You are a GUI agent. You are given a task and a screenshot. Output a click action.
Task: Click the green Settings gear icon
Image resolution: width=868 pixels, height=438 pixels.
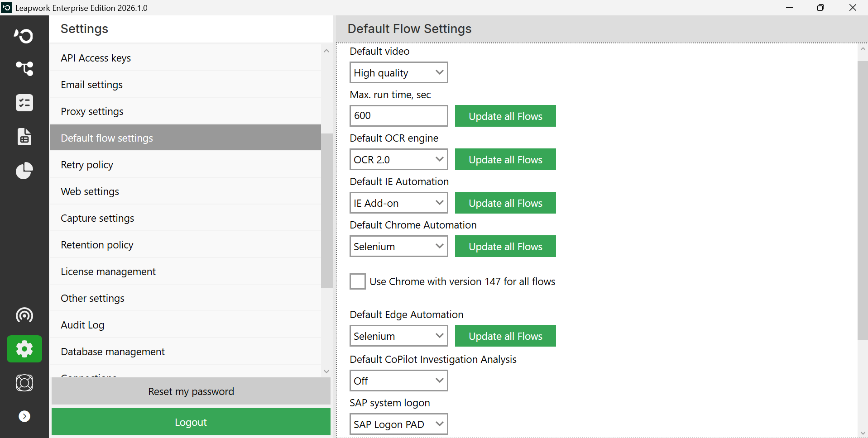24,349
